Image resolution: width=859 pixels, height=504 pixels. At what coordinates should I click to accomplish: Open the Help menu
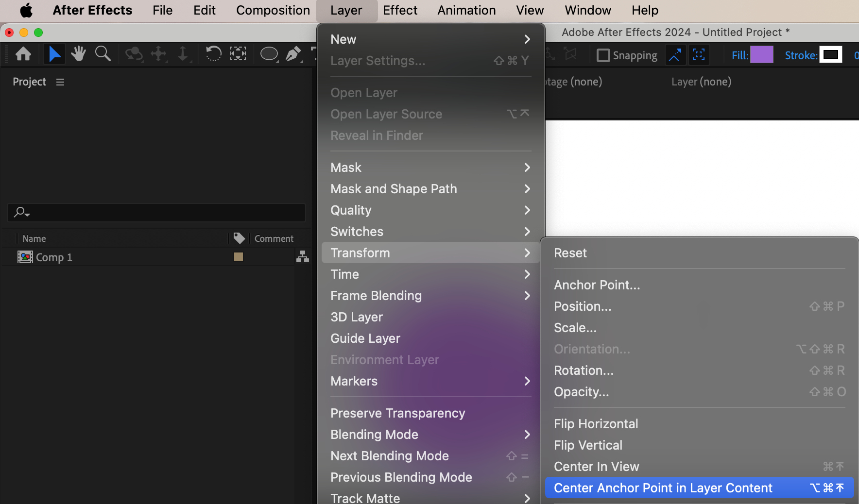[645, 10]
